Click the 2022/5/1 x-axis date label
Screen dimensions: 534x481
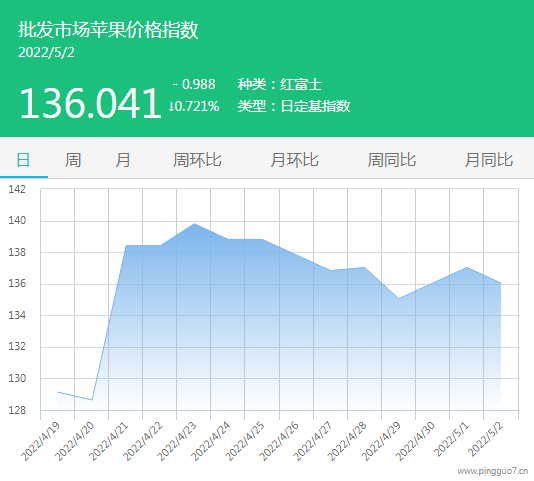click(x=452, y=439)
